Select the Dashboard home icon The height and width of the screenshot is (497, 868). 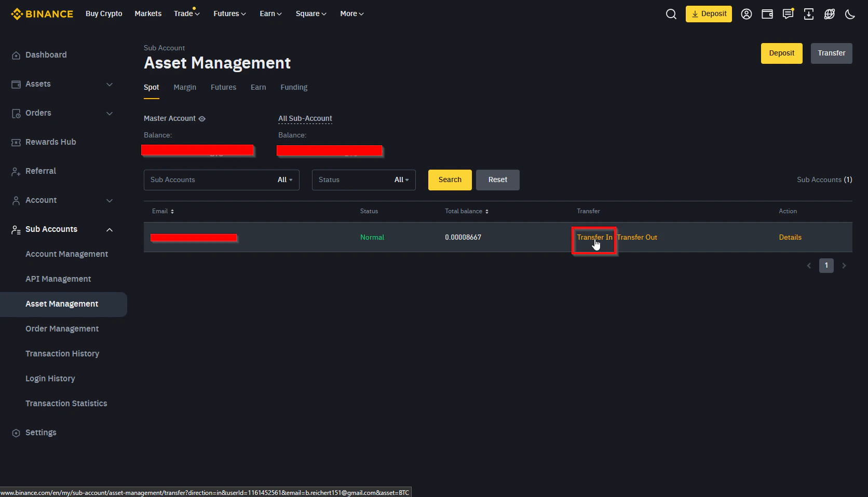[16, 54]
